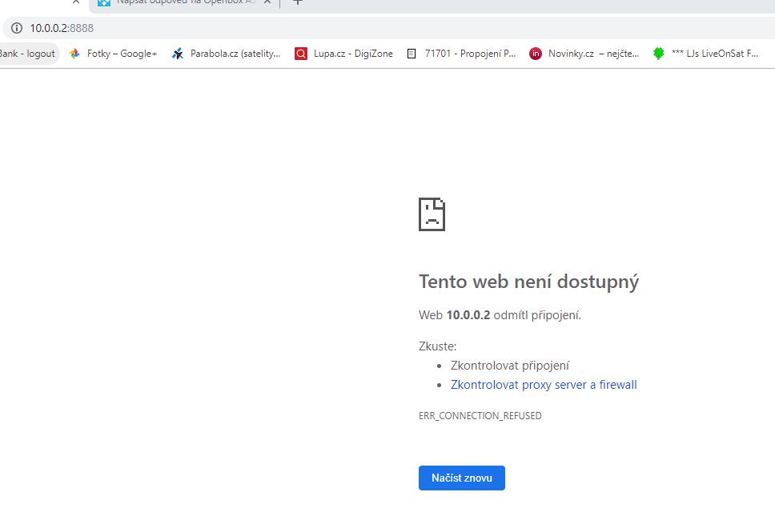Open the Lupa.cz - DigiZone bookmark
This screenshot has width=775, height=532.
click(344, 54)
